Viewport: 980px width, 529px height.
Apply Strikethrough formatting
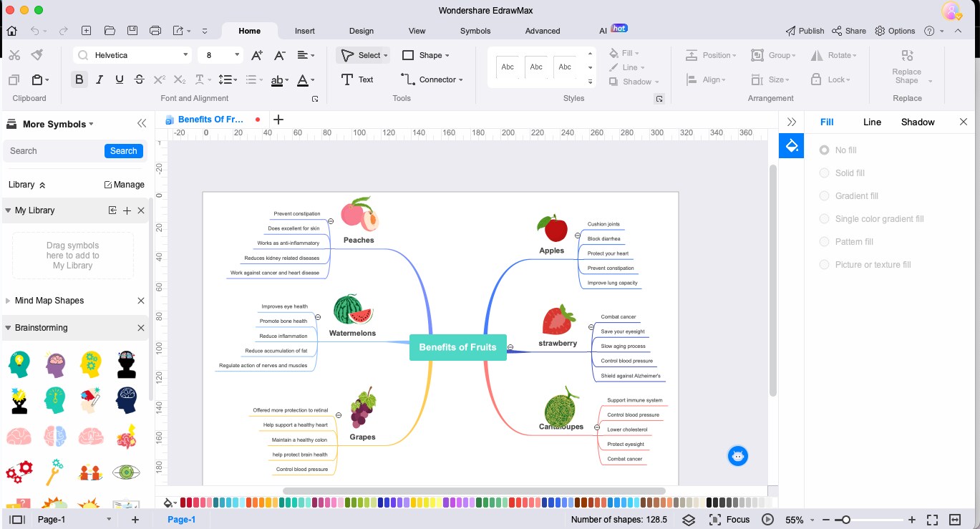140,79
